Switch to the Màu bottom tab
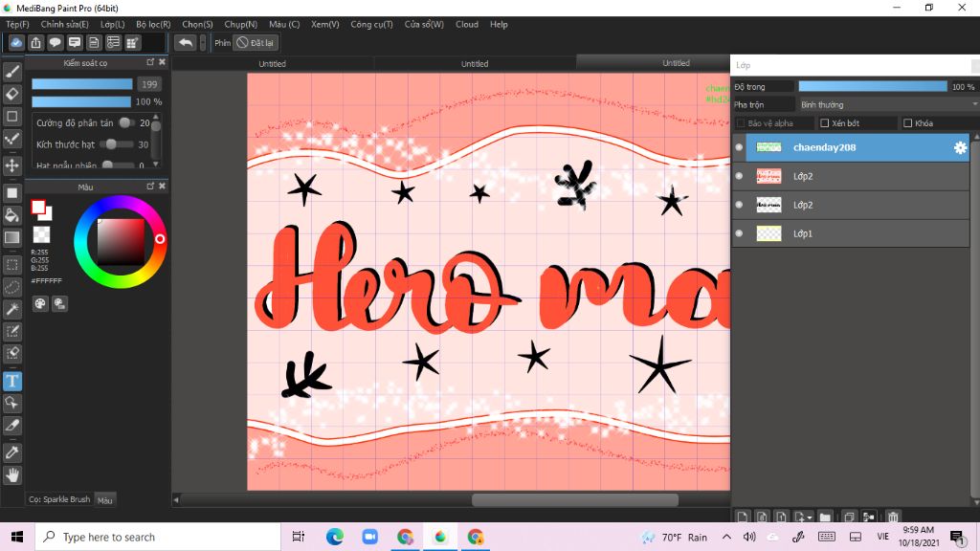This screenshot has width=980, height=551. (105, 499)
